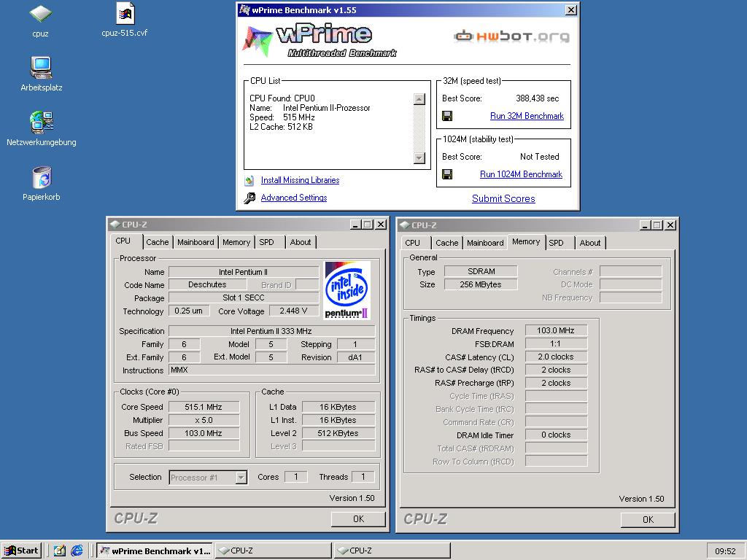The width and height of the screenshot is (747, 560).
Task: Click the FSB:DRAM value 1:1
Action: (x=556, y=344)
